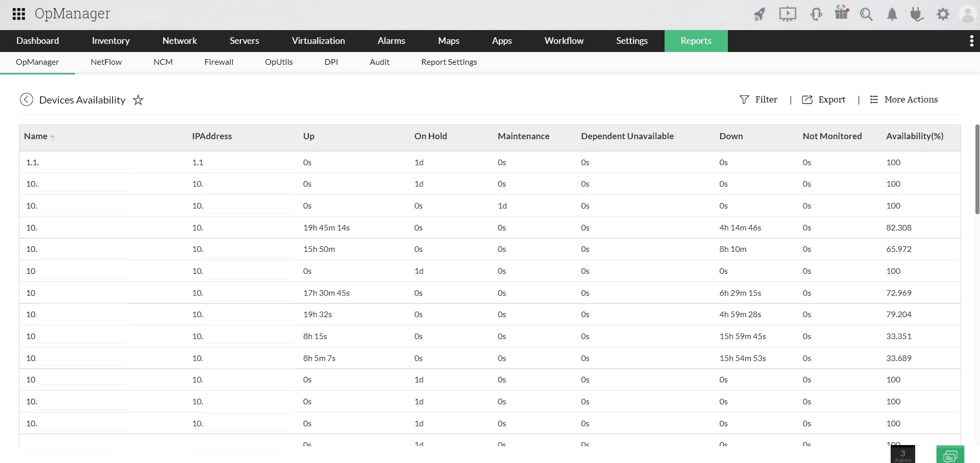This screenshot has height=463, width=980.
Task: Contact support via the headset icon
Action: tap(816, 14)
